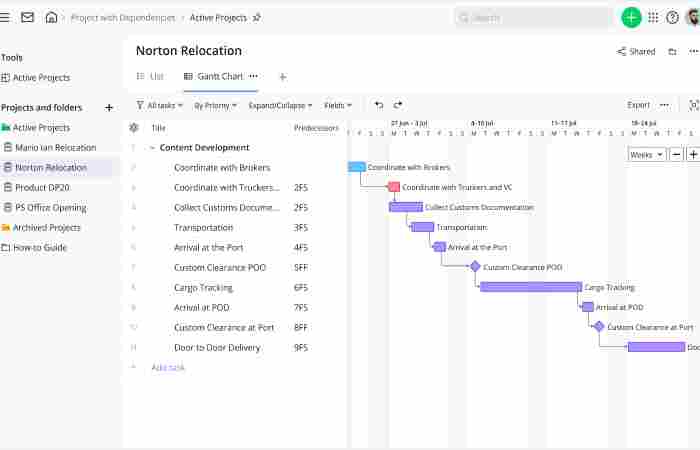
Task: Pin the Active Projects breadcrumb
Action: 257,17
